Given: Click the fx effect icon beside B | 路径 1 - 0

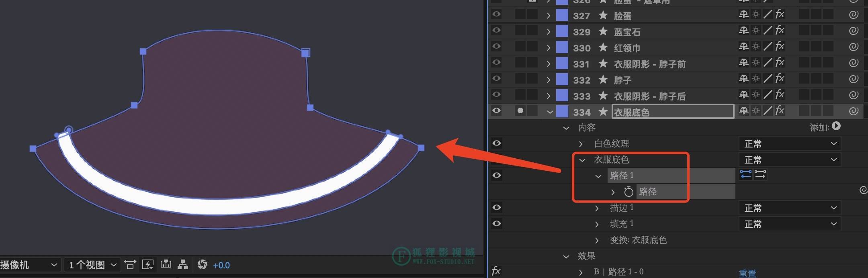Looking at the screenshot, I should [496, 271].
